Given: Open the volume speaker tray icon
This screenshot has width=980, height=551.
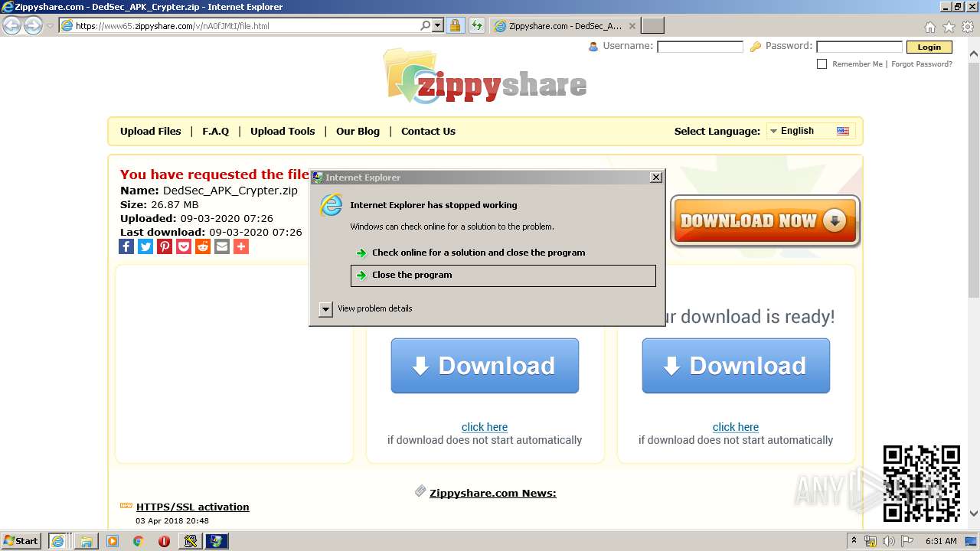Looking at the screenshot, I should (888, 541).
